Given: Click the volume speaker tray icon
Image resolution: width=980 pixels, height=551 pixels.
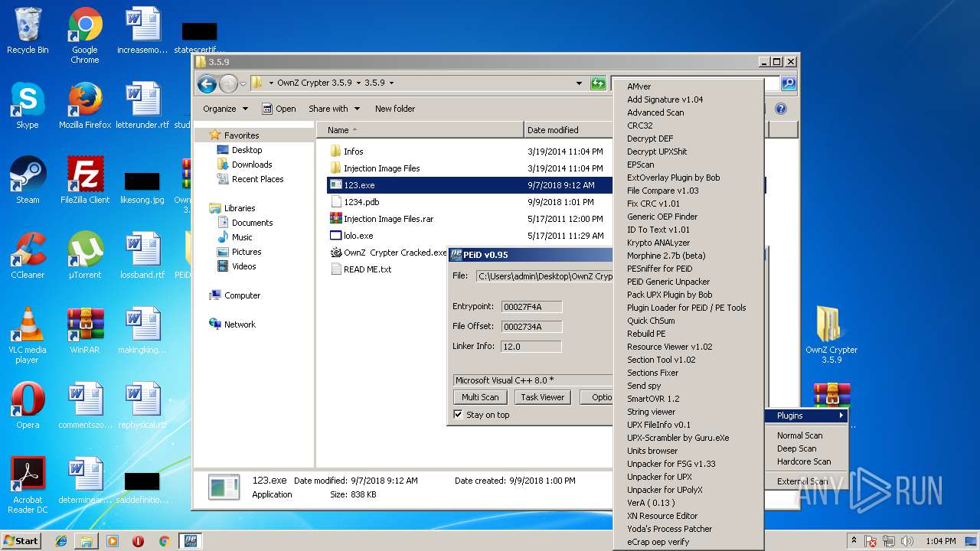Looking at the screenshot, I should [906, 541].
